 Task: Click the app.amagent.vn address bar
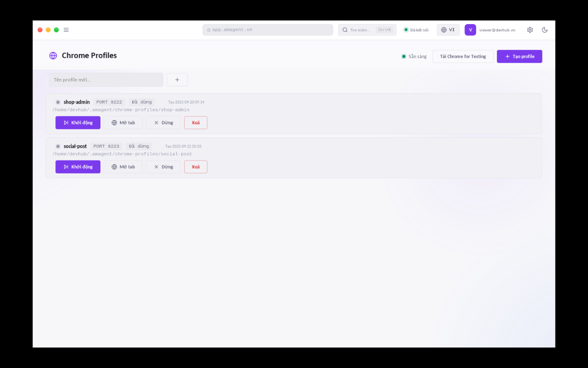click(x=268, y=30)
